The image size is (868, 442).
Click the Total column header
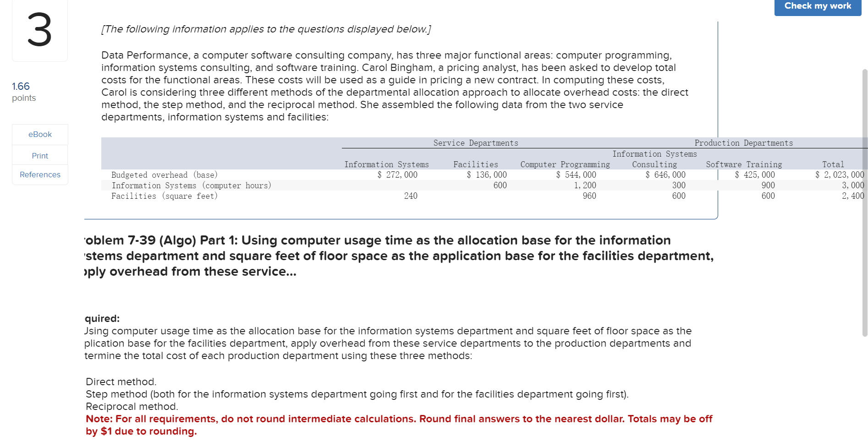point(833,164)
